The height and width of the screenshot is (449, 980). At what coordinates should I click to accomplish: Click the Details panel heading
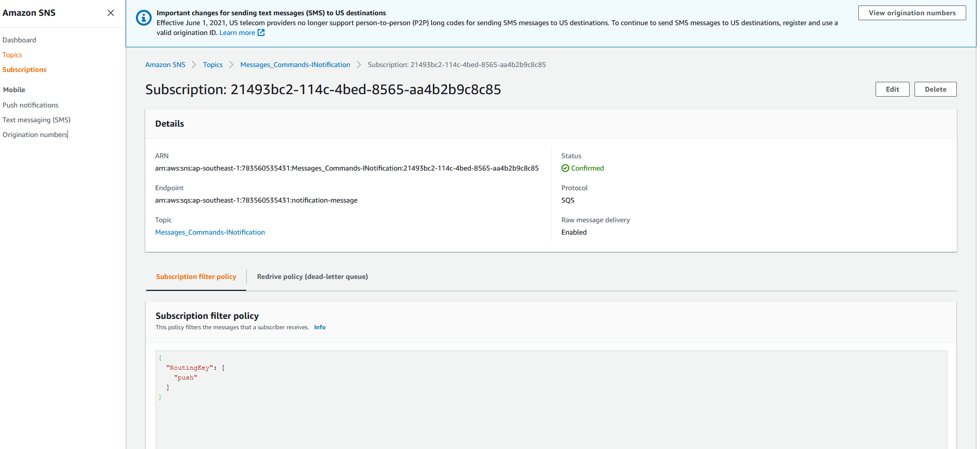pyautogui.click(x=169, y=124)
